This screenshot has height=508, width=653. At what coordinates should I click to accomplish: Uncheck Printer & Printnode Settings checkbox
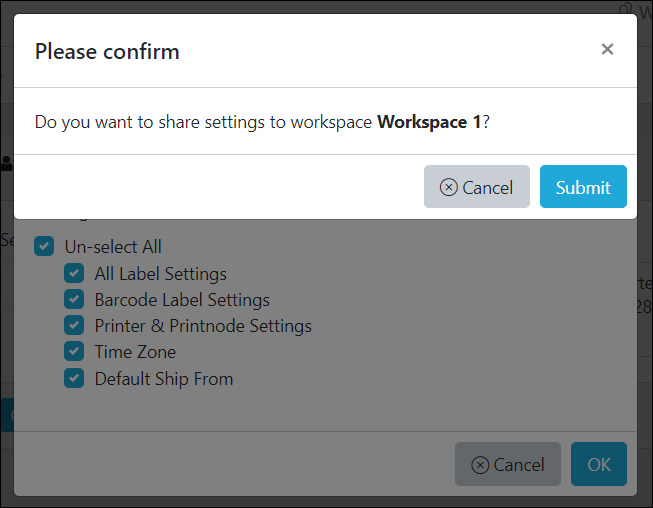74,325
